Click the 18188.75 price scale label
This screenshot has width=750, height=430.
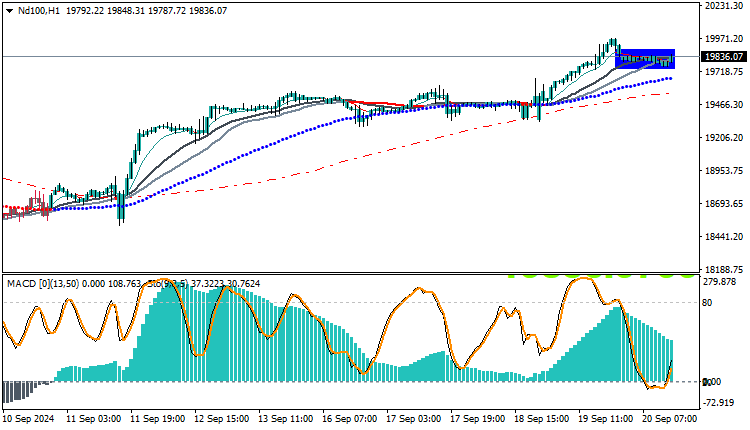tap(724, 269)
